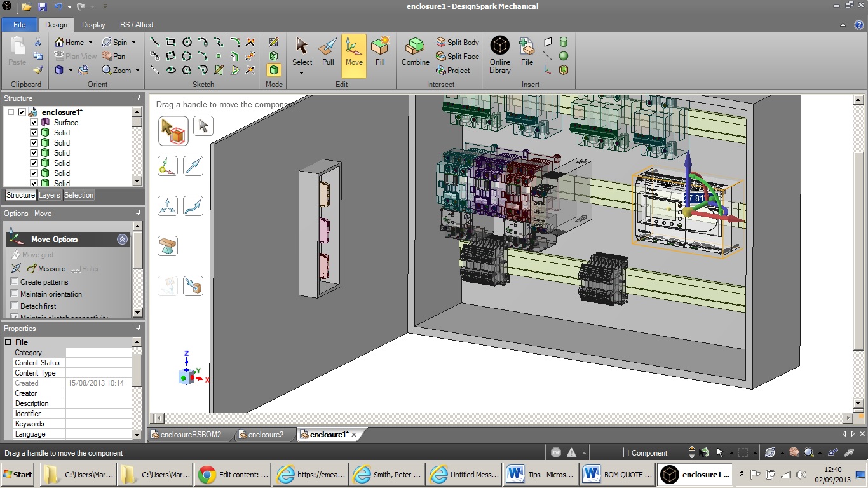
Task: Switch to the Display ribbon tab
Action: pos(93,25)
